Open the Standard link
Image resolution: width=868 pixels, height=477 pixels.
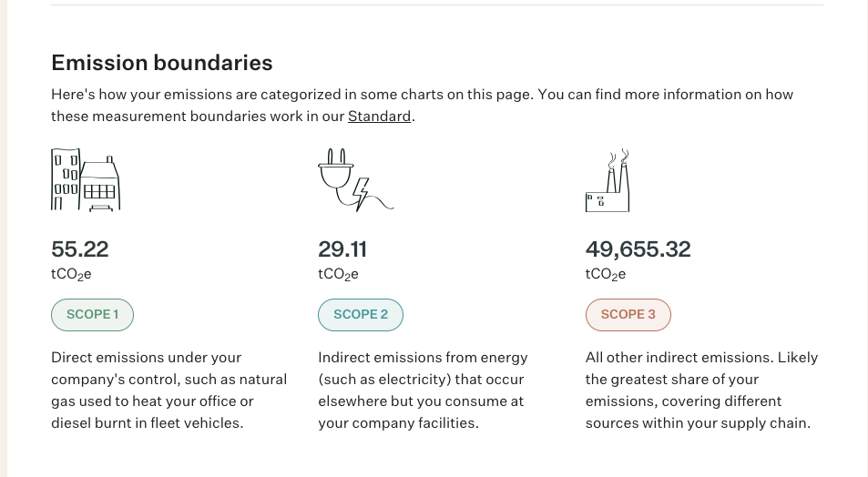[379, 117]
